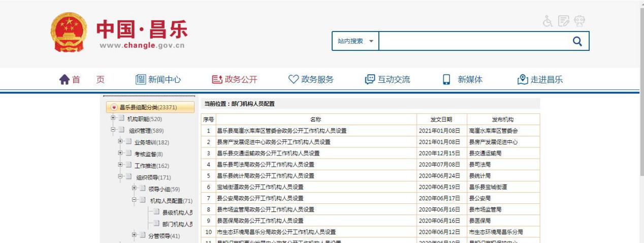The width and height of the screenshot is (644, 243).
Task: Click the notepad edit icon in header
Action: pos(563,22)
